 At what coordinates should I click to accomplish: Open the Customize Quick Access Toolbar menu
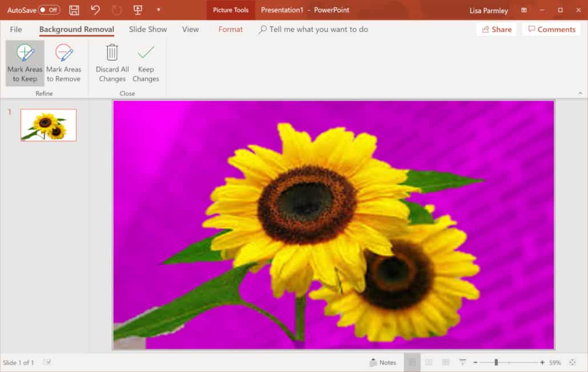(x=158, y=10)
